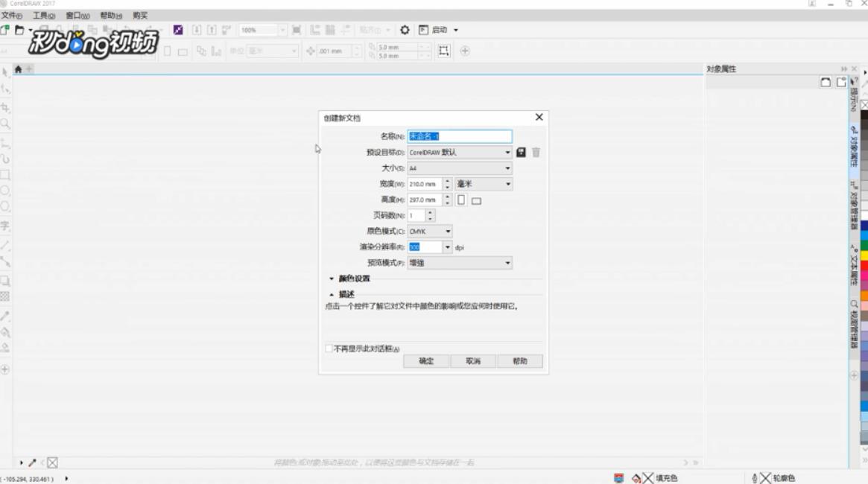Open the 帮助 menu
868x484 pixels.
pyautogui.click(x=111, y=16)
